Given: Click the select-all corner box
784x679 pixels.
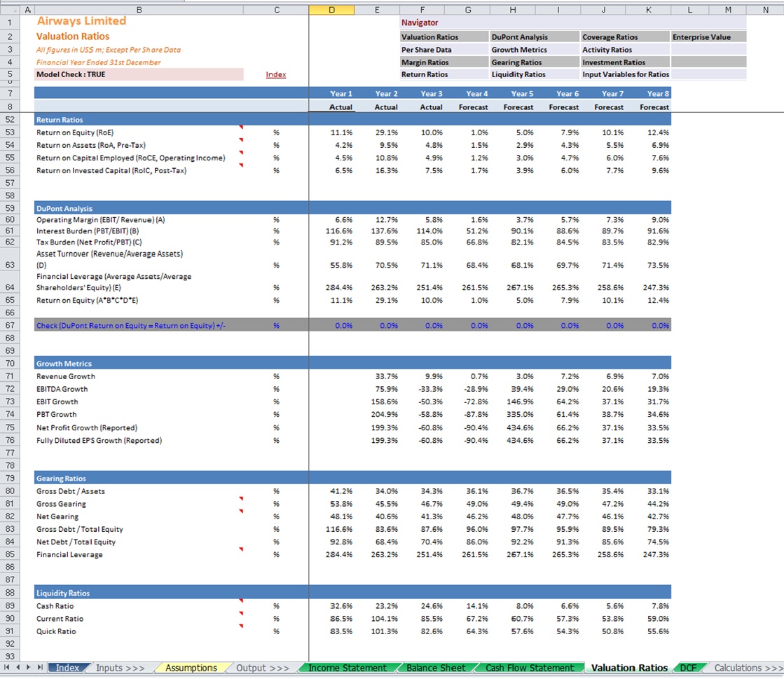Looking at the screenshot, I should click(10, 10).
